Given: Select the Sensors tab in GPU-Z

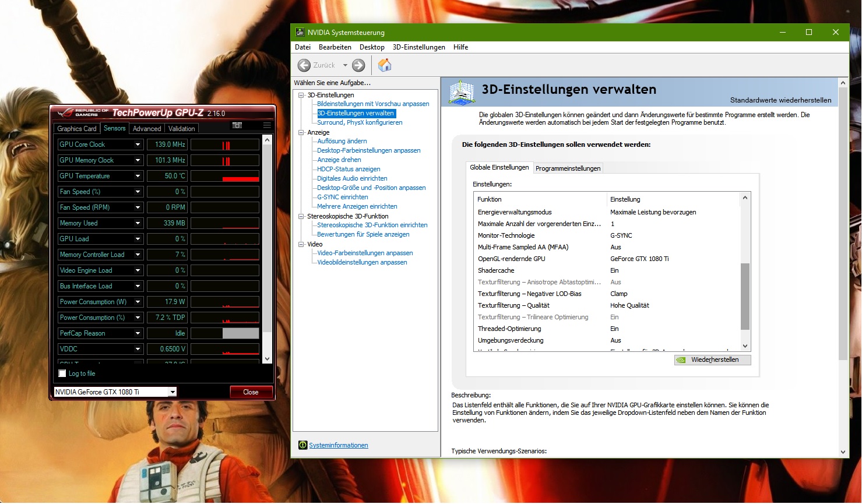Looking at the screenshot, I should (x=115, y=128).
